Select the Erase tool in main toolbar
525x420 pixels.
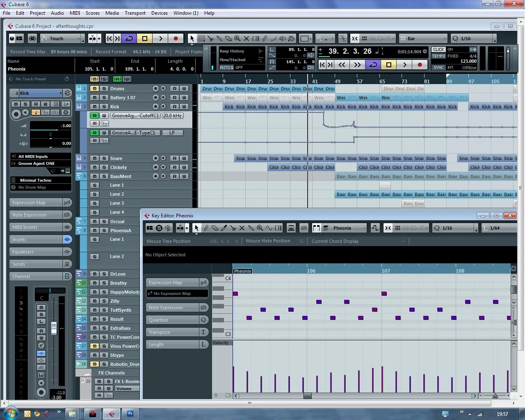(x=228, y=39)
